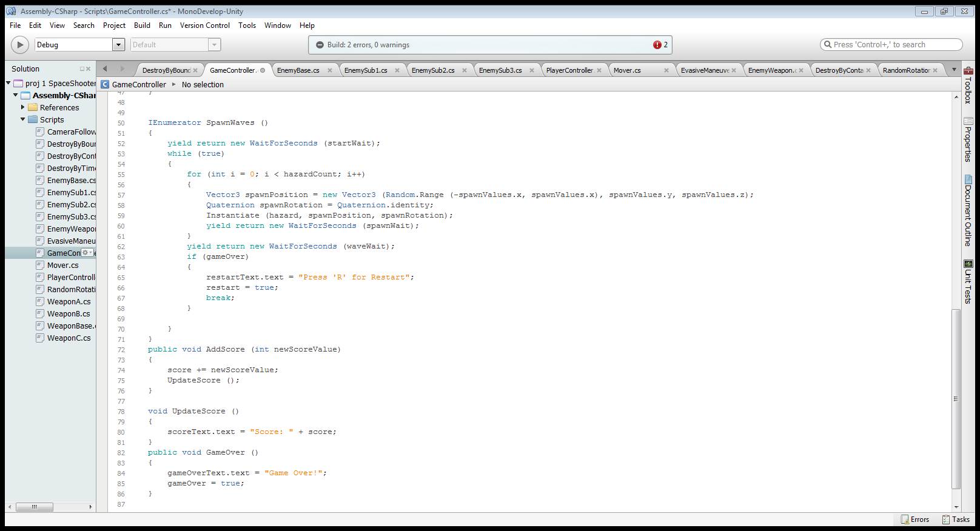Click the References folder icon

33,107
